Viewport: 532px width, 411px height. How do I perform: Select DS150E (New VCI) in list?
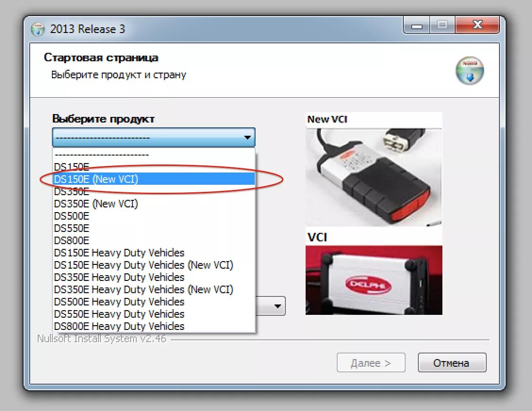coord(154,179)
